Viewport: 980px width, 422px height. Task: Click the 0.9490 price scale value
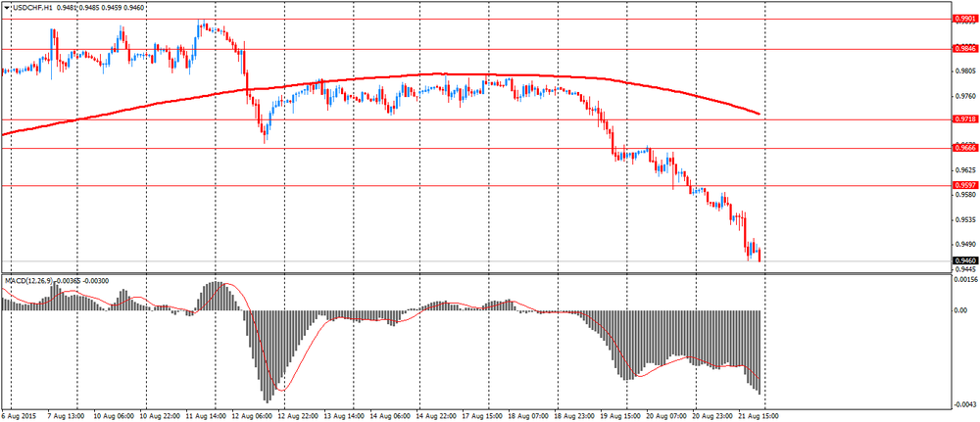click(965, 244)
